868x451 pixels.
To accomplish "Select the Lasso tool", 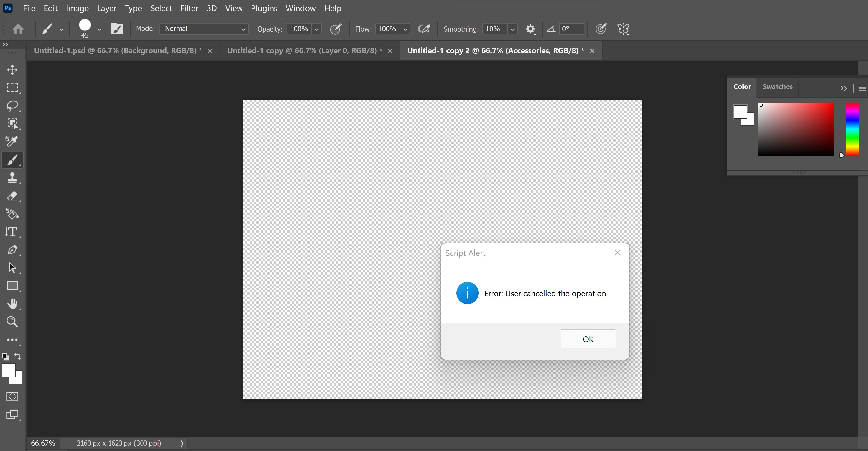I will [13, 106].
